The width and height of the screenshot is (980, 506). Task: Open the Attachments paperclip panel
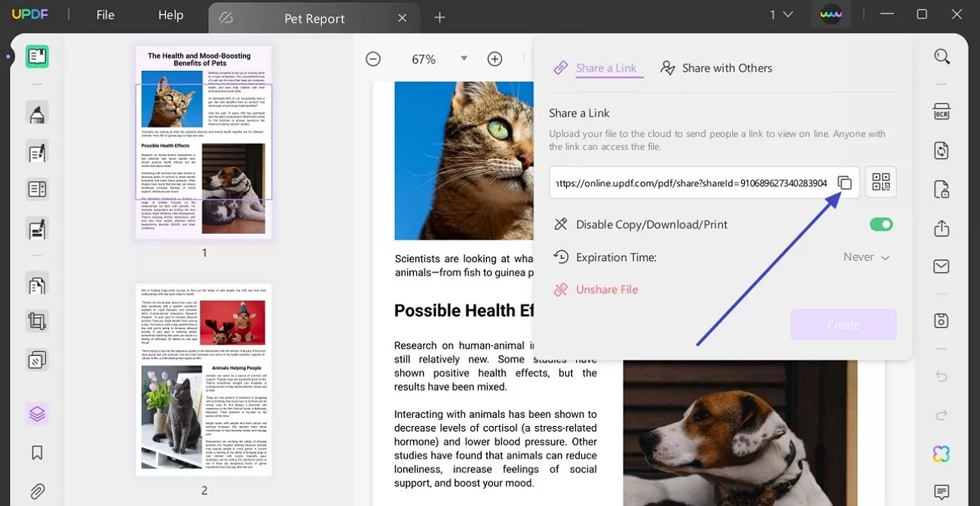(37, 492)
